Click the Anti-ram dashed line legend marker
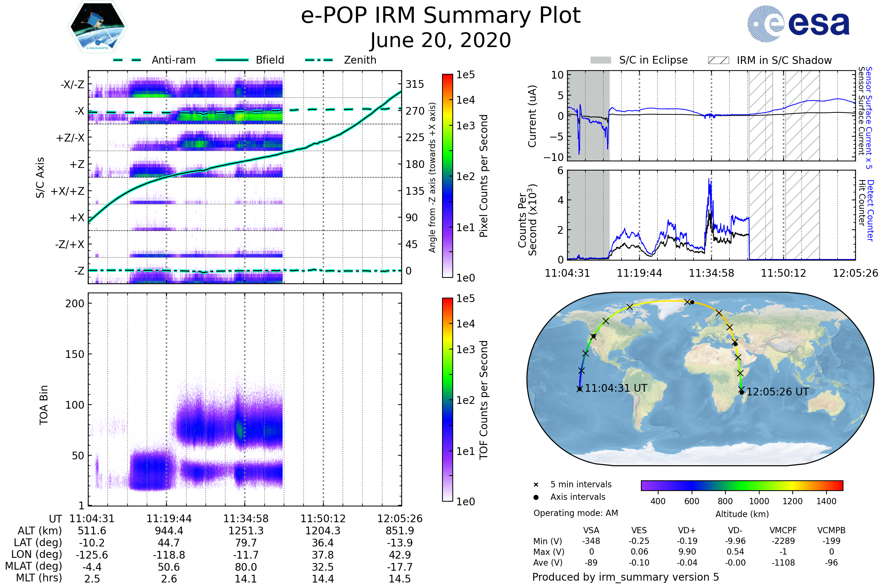This screenshot has width=882, height=588. [127, 60]
